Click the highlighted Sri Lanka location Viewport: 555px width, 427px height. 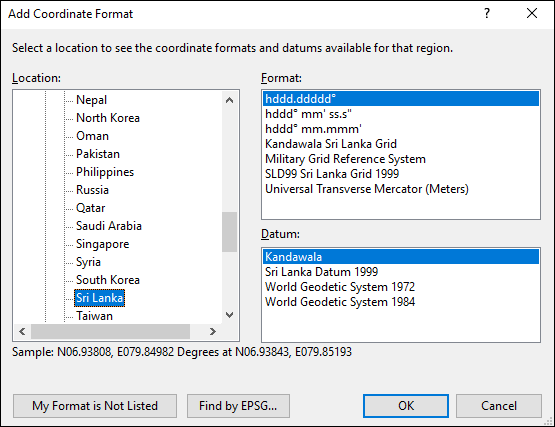tap(99, 298)
